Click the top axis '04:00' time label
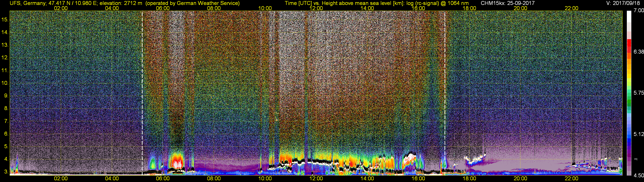Screen dimensions: 644x182 tap(112, 8)
